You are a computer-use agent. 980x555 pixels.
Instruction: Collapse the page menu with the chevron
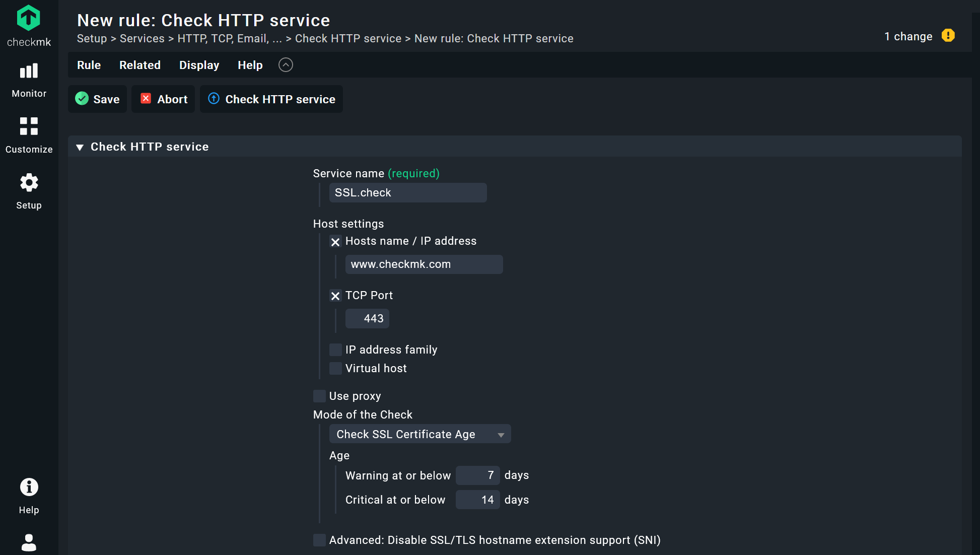286,65
